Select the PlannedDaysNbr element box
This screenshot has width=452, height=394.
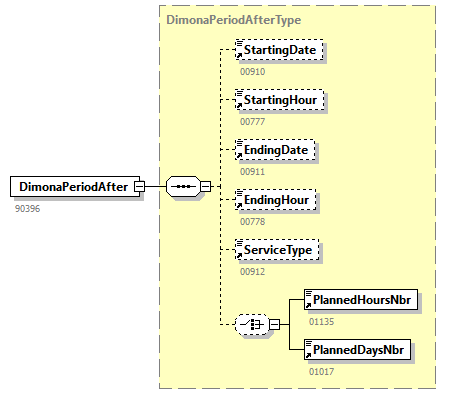pyautogui.click(x=357, y=350)
